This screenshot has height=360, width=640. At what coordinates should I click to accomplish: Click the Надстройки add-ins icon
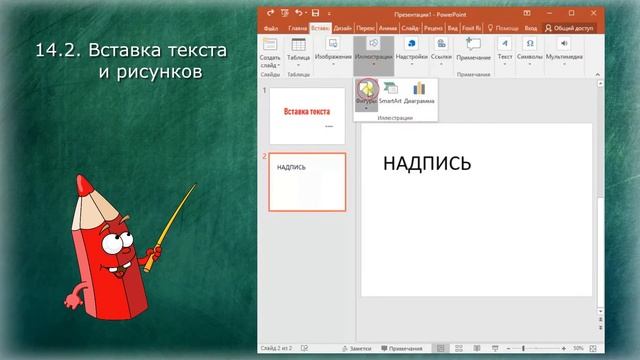(x=411, y=43)
